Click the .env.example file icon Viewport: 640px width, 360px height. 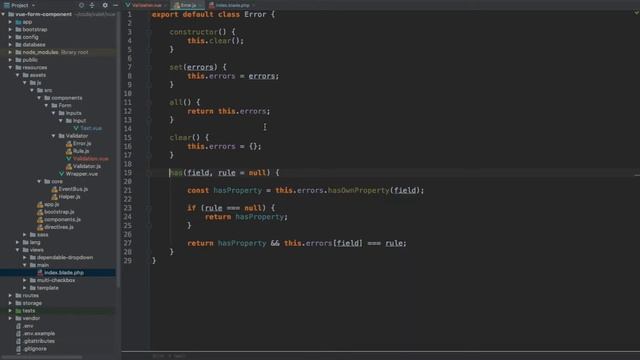pos(18,333)
